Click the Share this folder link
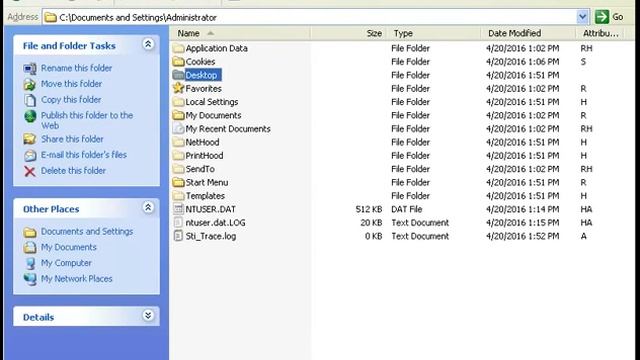Image resolution: width=640 pixels, height=360 pixels. click(72, 139)
